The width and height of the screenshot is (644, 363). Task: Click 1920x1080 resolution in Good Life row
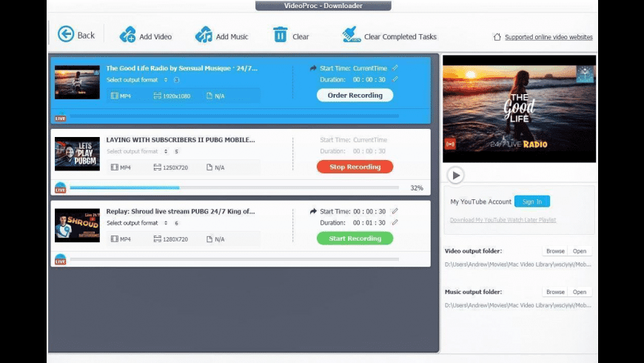pos(172,96)
